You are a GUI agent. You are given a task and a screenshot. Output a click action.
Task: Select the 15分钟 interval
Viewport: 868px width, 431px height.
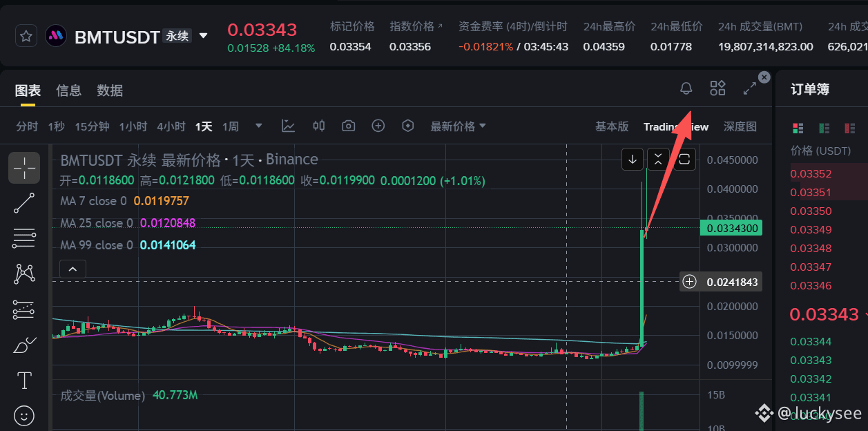coord(92,126)
